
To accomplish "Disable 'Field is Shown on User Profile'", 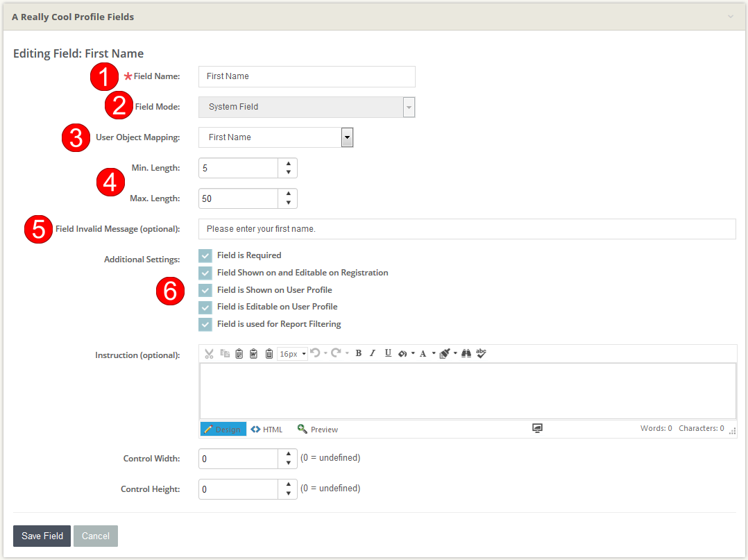I will coord(205,289).
